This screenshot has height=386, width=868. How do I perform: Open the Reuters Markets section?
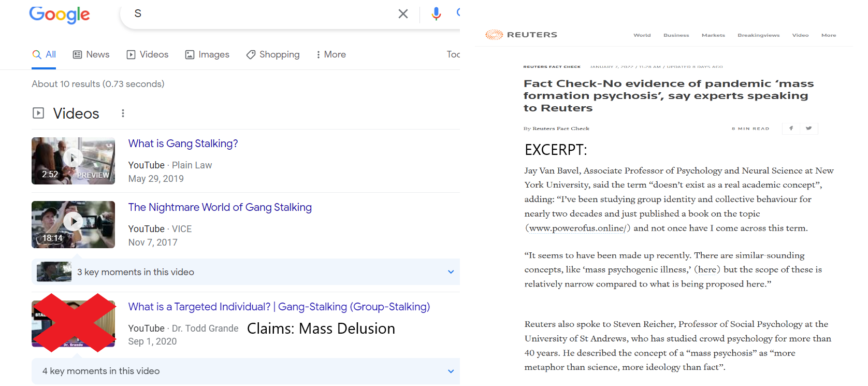[x=713, y=35]
